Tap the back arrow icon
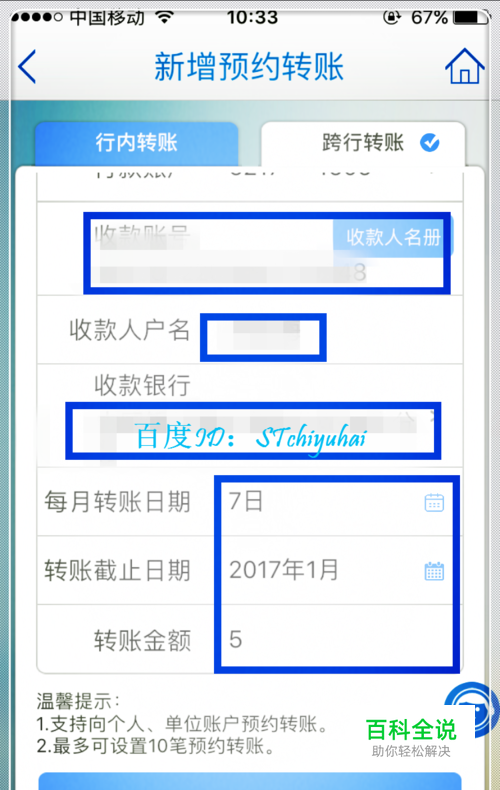 coord(27,66)
